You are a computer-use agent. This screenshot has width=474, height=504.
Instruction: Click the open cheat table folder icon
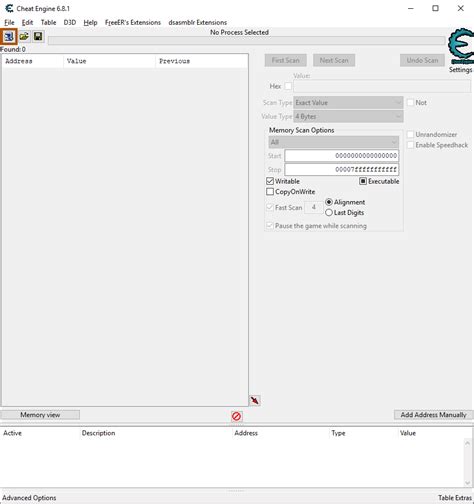pos(24,36)
